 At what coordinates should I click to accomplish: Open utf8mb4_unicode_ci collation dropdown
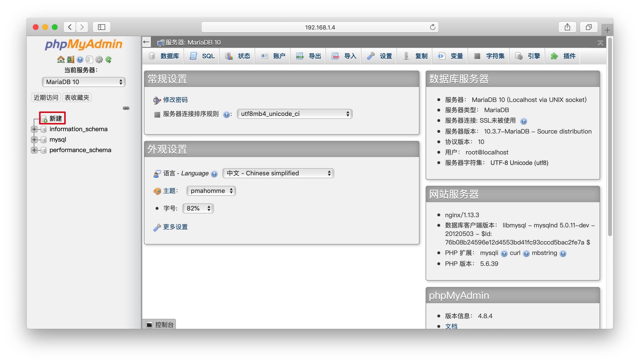point(294,114)
